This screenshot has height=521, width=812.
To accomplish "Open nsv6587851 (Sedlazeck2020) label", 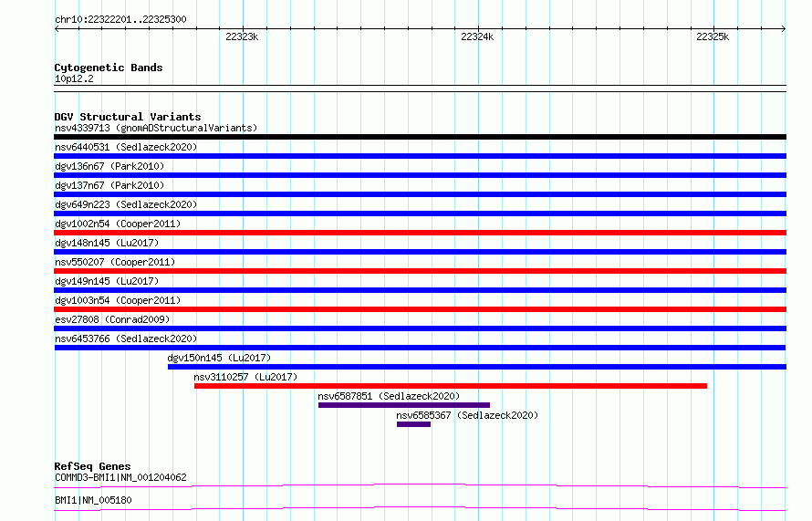I will (389, 396).
